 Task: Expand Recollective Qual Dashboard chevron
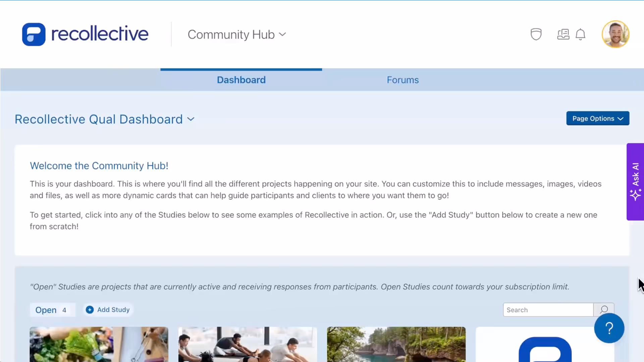pyautogui.click(x=191, y=119)
